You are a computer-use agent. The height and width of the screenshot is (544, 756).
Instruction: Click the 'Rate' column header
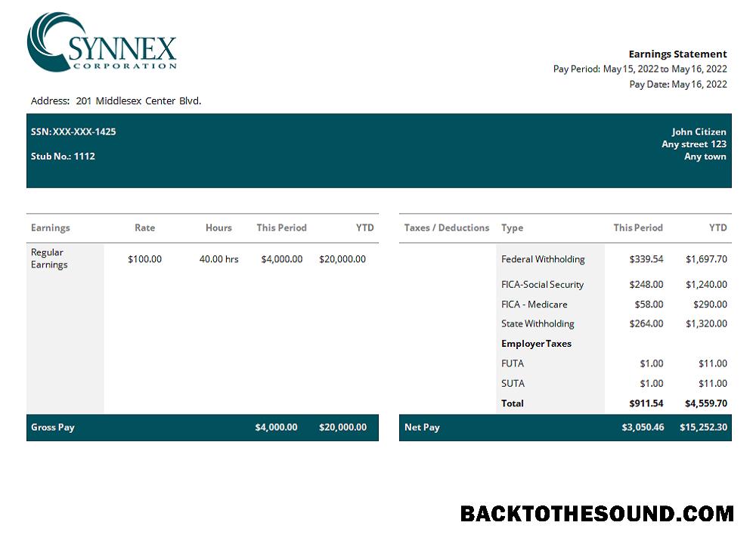(144, 228)
